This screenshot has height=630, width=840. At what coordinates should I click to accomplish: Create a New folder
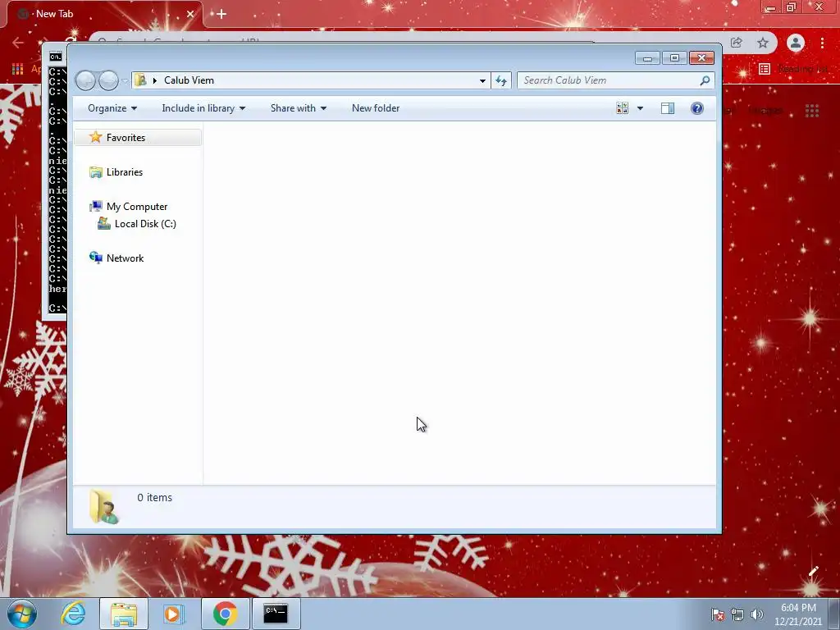(376, 108)
